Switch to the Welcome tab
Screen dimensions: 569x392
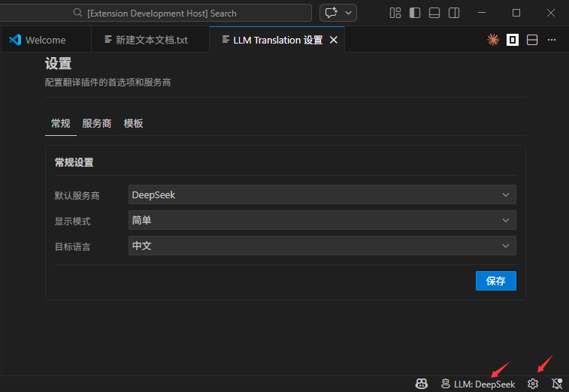coord(46,40)
